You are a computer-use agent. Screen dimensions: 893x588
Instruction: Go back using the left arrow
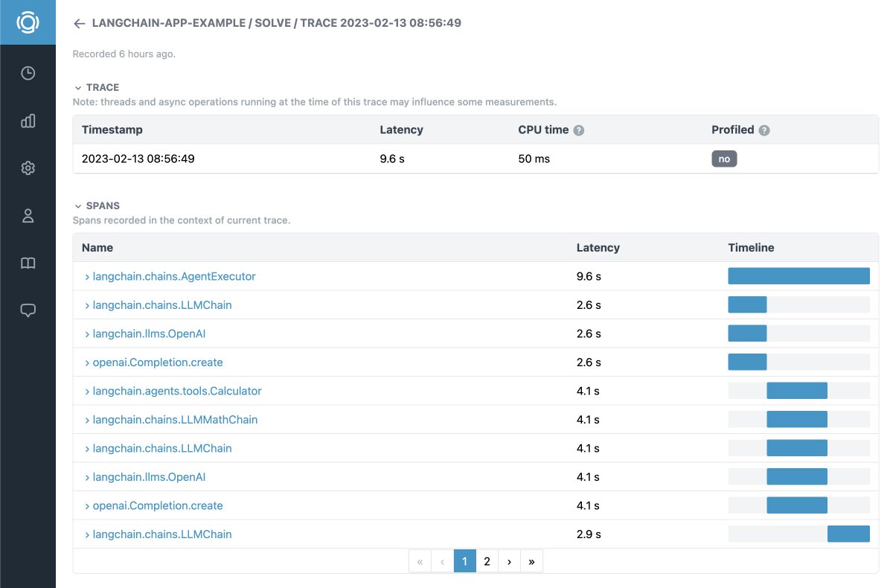[80, 24]
